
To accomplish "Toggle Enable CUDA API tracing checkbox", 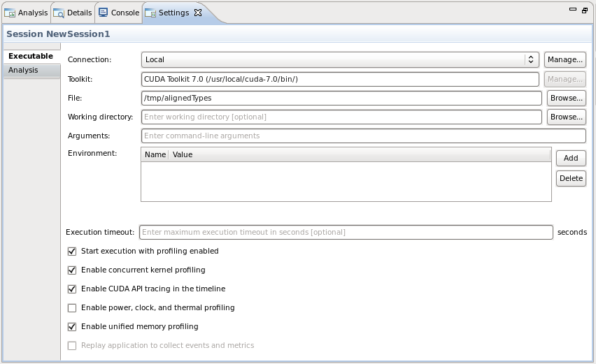I will [72, 289].
